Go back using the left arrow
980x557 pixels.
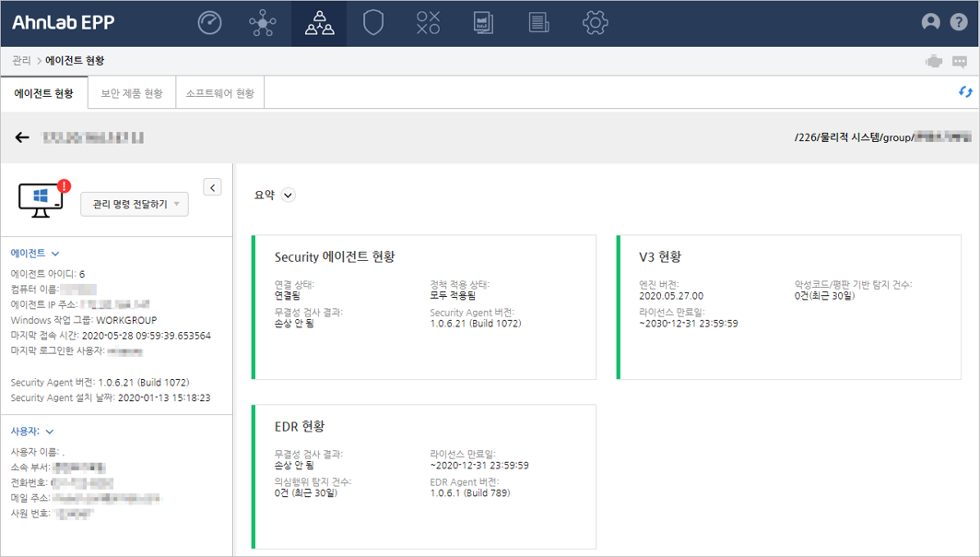22,137
